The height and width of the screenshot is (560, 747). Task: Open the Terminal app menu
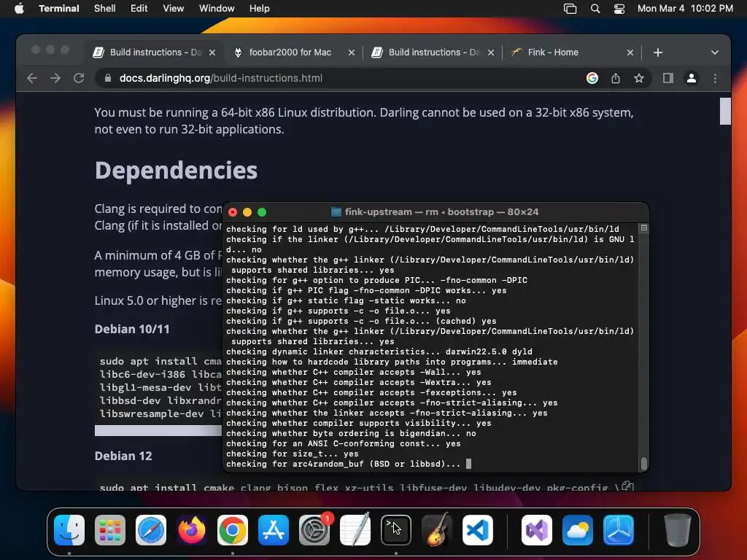[59, 9]
